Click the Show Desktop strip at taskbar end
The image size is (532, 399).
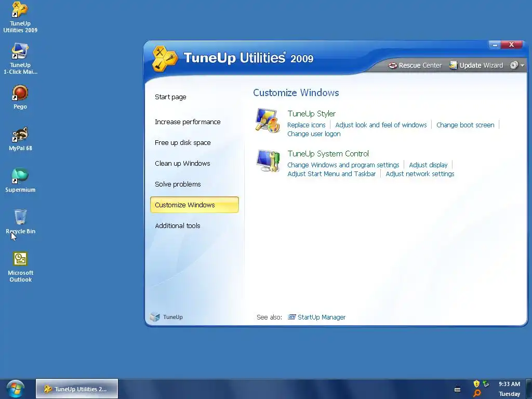[x=529, y=389]
